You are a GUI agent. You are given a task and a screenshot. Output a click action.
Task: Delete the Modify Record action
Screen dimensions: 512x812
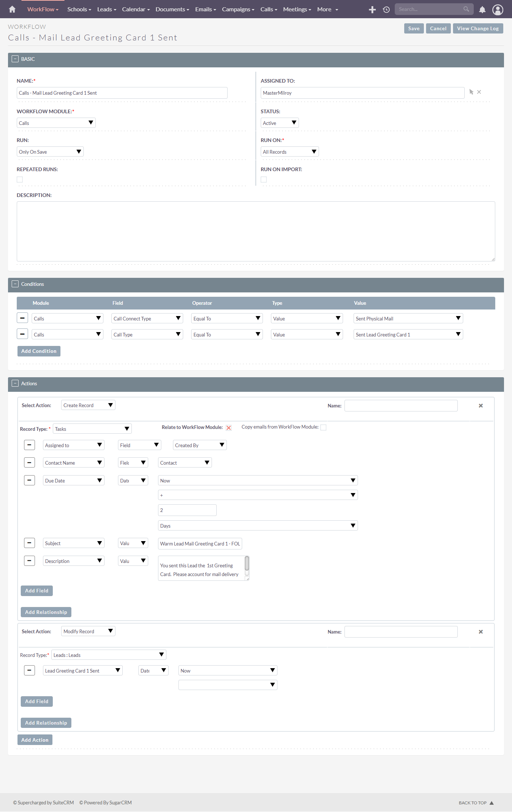(x=481, y=632)
